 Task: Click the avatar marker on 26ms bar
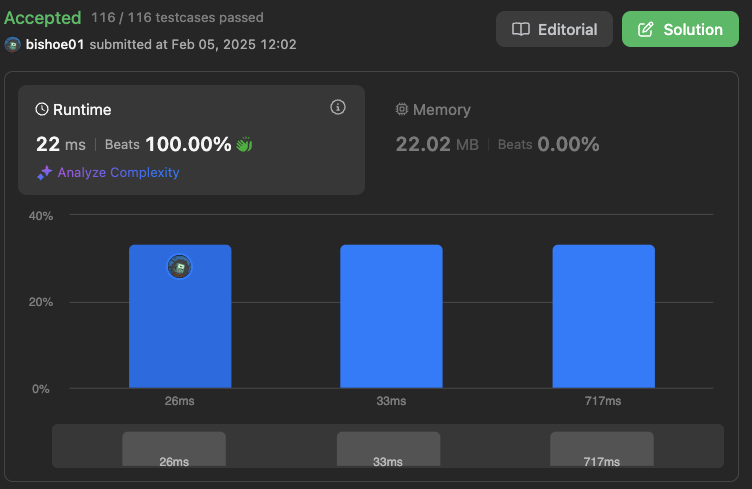coord(179,267)
